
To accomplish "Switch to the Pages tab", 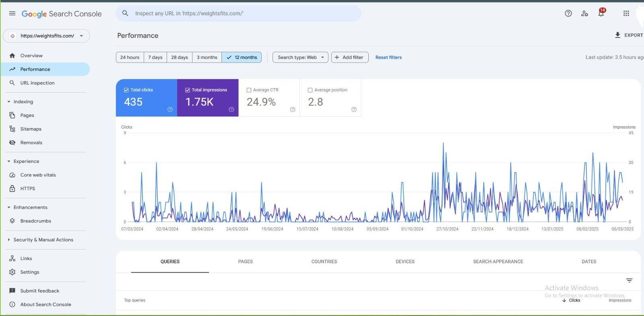I will pyautogui.click(x=245, y=262).
